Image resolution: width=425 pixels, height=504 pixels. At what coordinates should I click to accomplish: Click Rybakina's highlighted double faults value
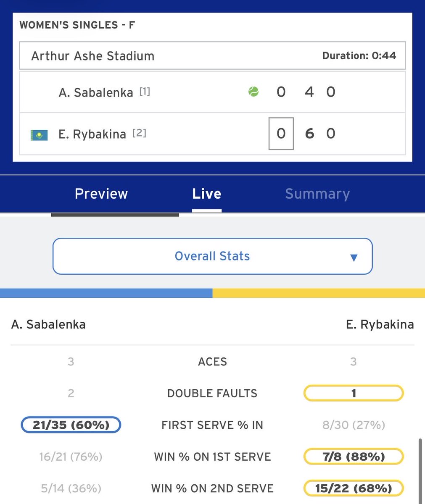[x=354, y=393]
